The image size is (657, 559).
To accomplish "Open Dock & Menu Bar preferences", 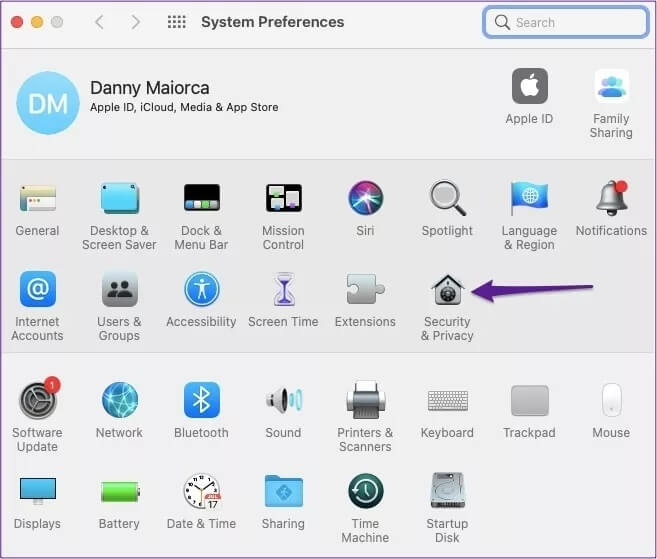I will coord(202,198).
